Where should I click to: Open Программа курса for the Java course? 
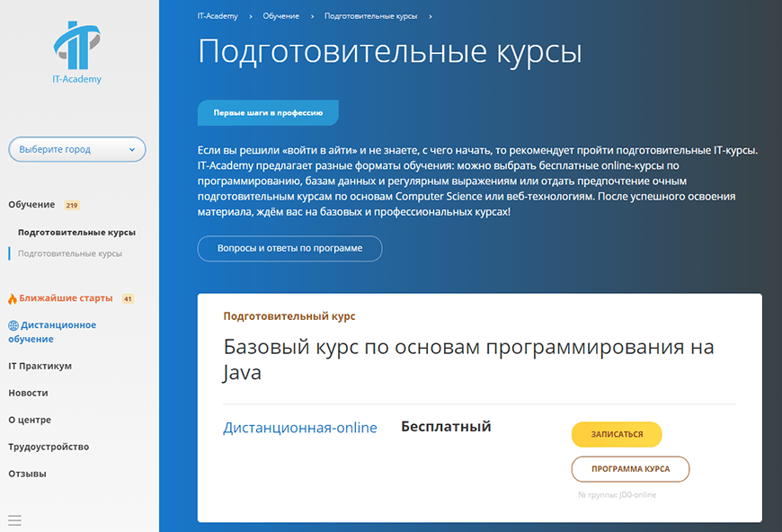click(x=630, y=469)
